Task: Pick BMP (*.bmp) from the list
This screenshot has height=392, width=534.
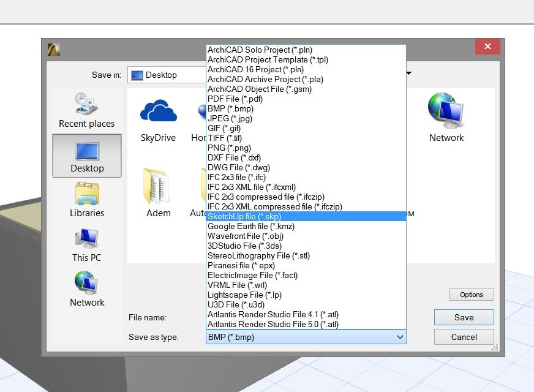Action: [306, 108]
